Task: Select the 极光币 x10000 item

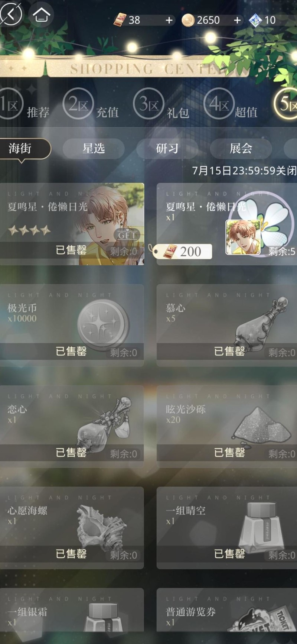Action: pyautogui.click(x=72, y=325)
